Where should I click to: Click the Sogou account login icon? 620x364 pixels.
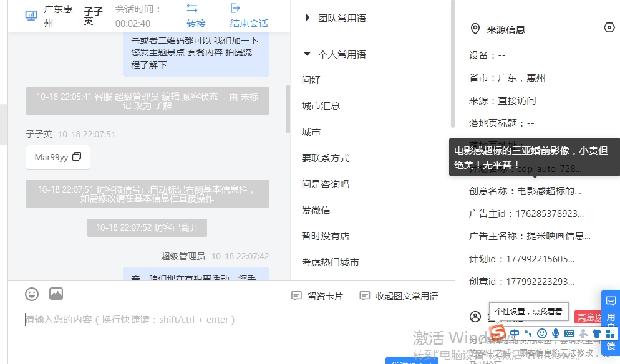(584, 333)
